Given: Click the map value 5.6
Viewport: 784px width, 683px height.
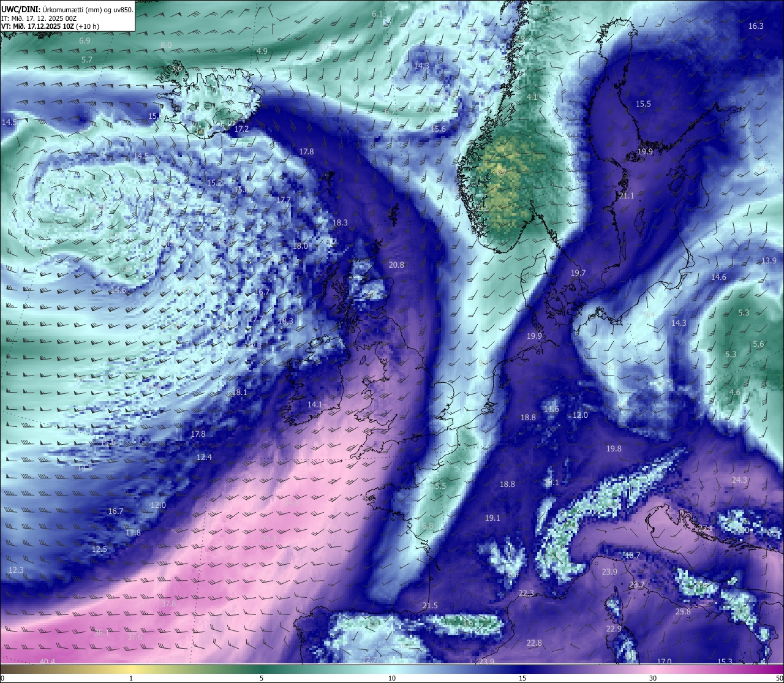Looking at the screenshot, I should [x=758, y=344].
